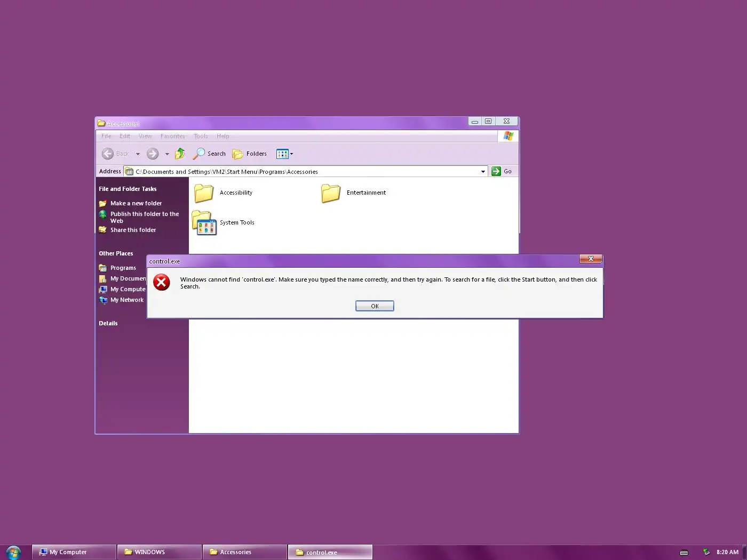Open the Help menu
Screen dimensions: 747x560
(x=222, y=136)
